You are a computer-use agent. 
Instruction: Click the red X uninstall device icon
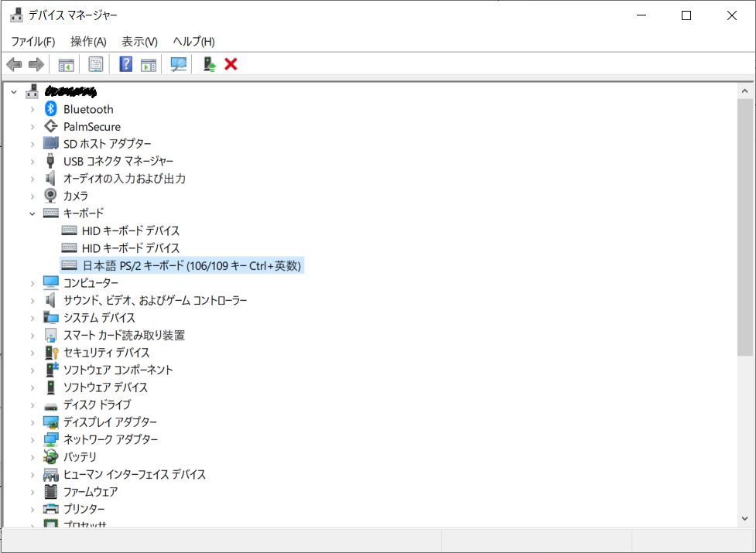coord(231,64)
